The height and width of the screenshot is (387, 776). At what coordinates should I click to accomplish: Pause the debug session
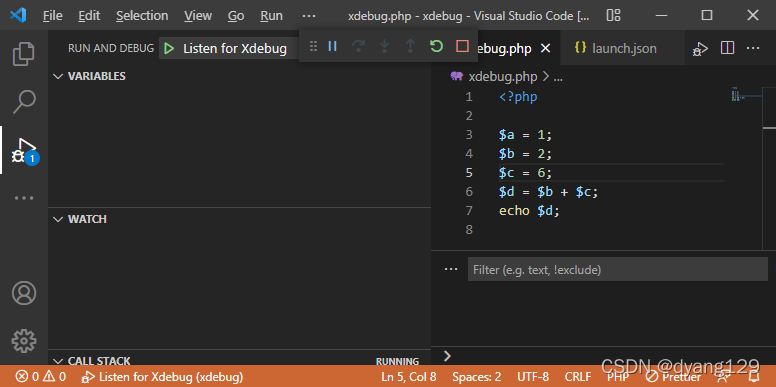click(x=333, y=47)
